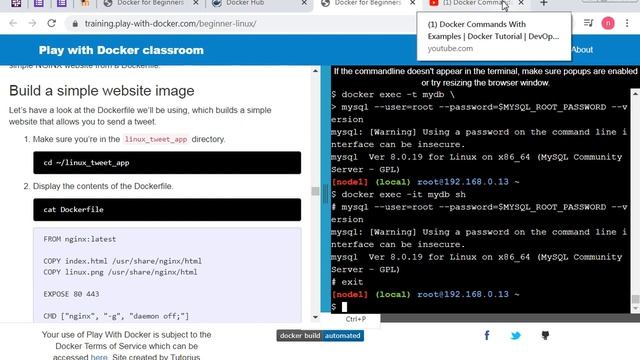The height and width of the screenshot is (360, 640).
Task: Click the address bar URL field
Action: pos(245,24)
